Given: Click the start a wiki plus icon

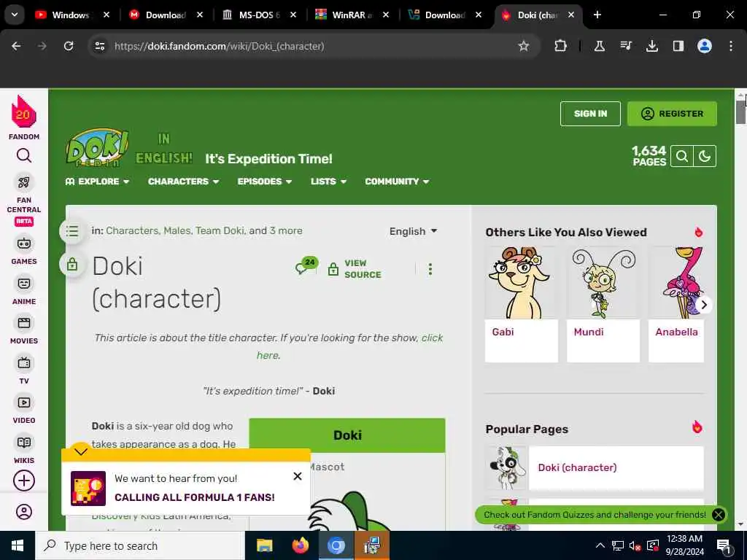Looking at the screenshot, I should click(x=24, y=481).
